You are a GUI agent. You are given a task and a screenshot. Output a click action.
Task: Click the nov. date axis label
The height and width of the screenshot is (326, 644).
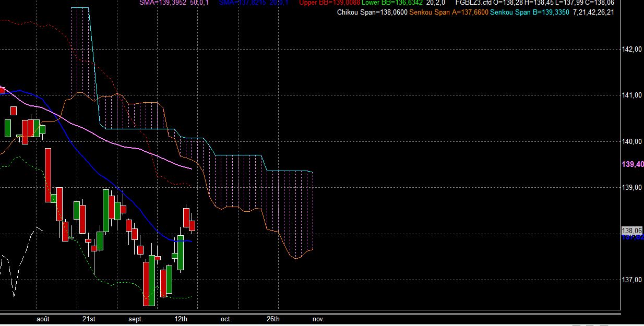pyautogui.click(x=318, y=319)
